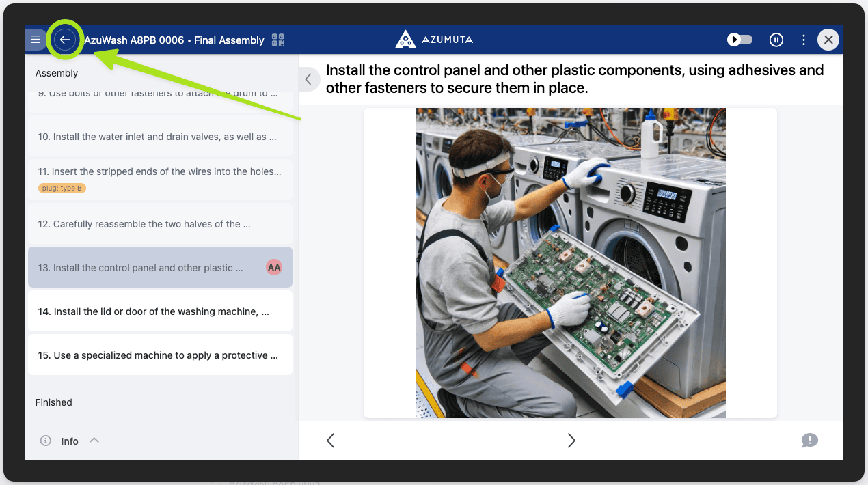
Task: Click the back arrow button
Action: tap(65, 40)
